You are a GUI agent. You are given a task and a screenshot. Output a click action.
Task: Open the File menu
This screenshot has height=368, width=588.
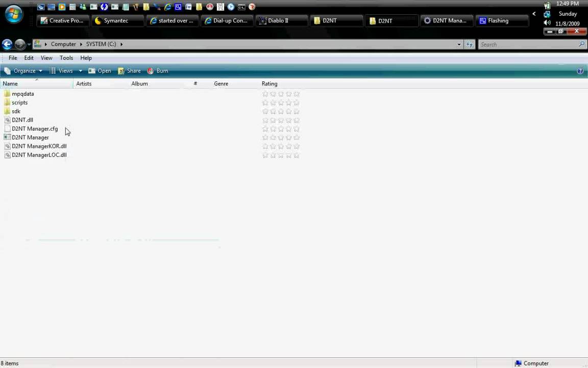pyautogui.click(x=13, y=58)
